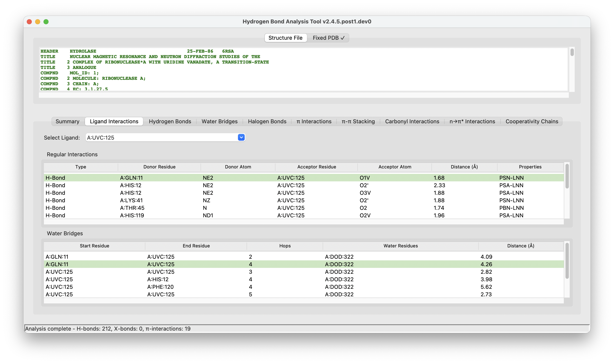Viewport: 614px width, 364px height.
Task: Sort Water Bridges by Distance (Å) header
Action: tap(521, 246)
